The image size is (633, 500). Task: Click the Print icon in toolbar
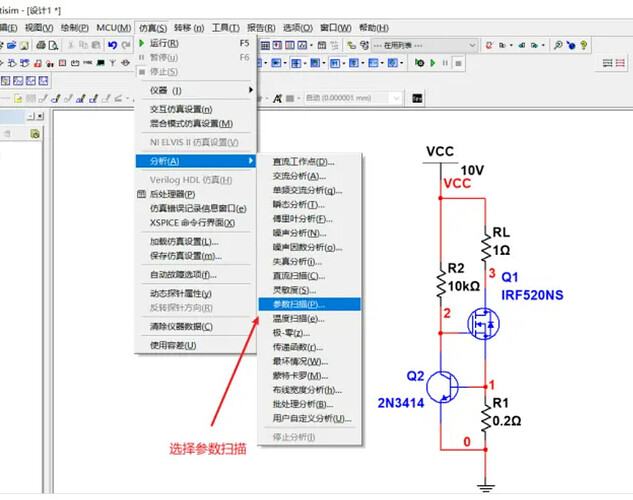point(40,45)
